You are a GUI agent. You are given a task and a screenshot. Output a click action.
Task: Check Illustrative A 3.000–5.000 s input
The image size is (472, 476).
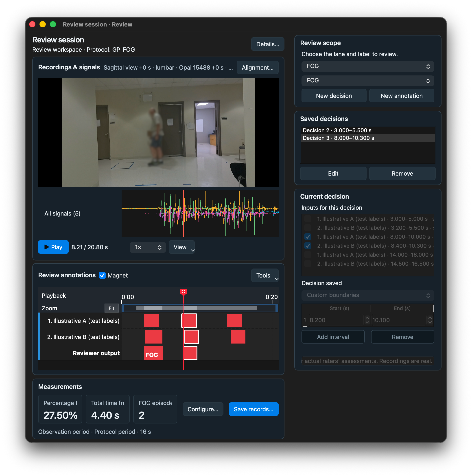pyautogui.click(x=308, y=218)
